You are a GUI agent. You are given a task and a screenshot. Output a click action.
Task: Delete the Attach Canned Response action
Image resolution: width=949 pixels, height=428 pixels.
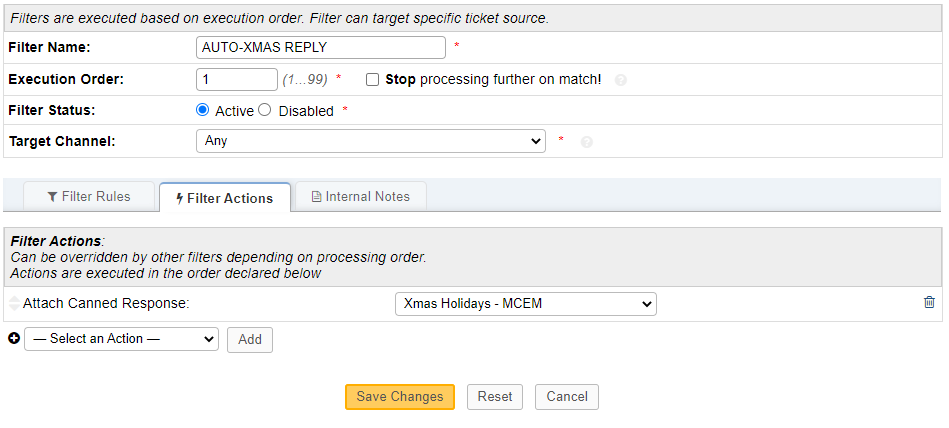(929, 302)
